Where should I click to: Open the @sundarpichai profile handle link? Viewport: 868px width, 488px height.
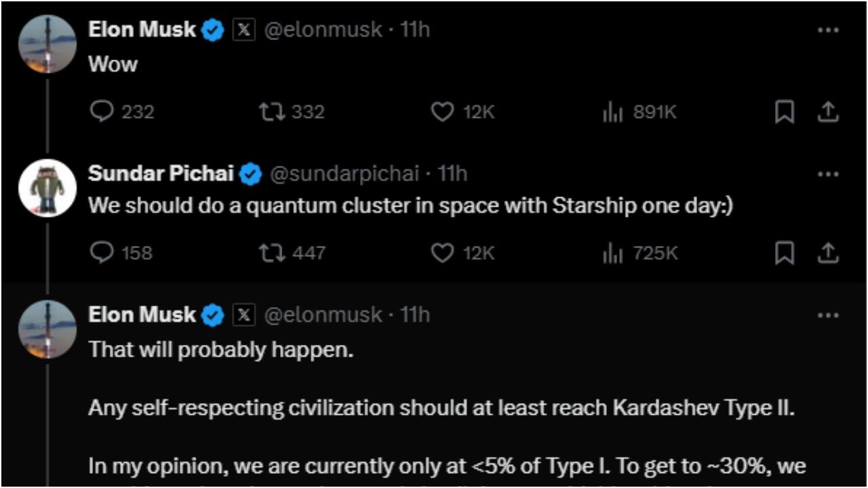pyautogui.click(x=344, y=174)
